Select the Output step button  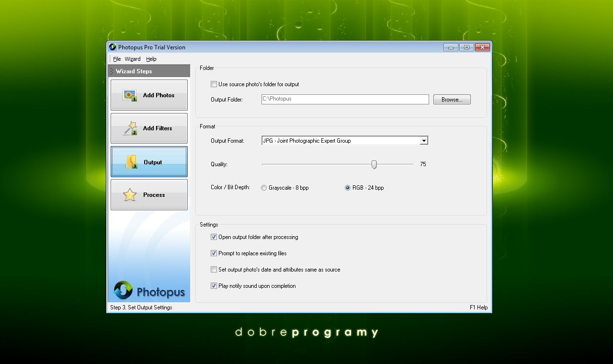[x=149, y=162]
